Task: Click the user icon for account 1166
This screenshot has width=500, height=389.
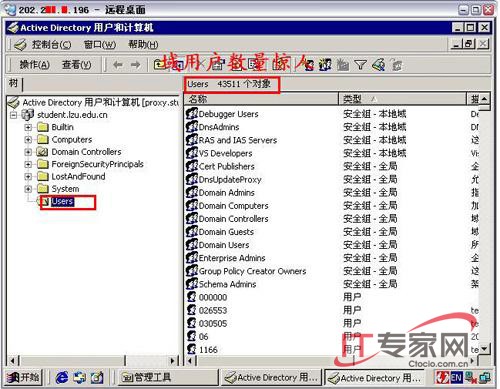Action: pos(191,349)
